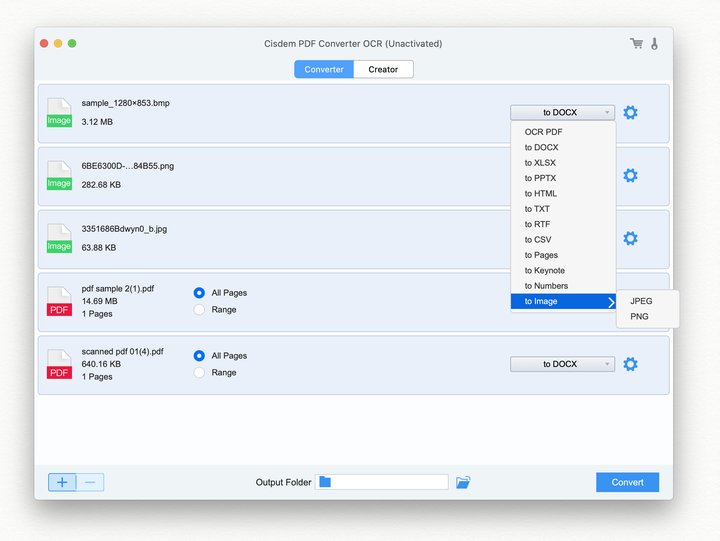Select the 6BE6300D-...84B55.png file thumbnail

click(x=59, y=174)
